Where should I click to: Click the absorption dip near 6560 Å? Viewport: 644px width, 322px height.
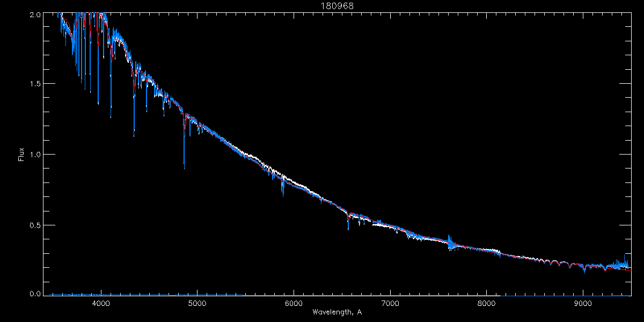click(x=348, y=221)
